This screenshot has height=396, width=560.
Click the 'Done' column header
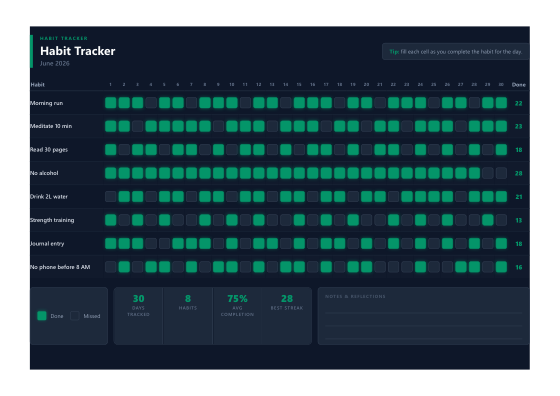point(519,85)
